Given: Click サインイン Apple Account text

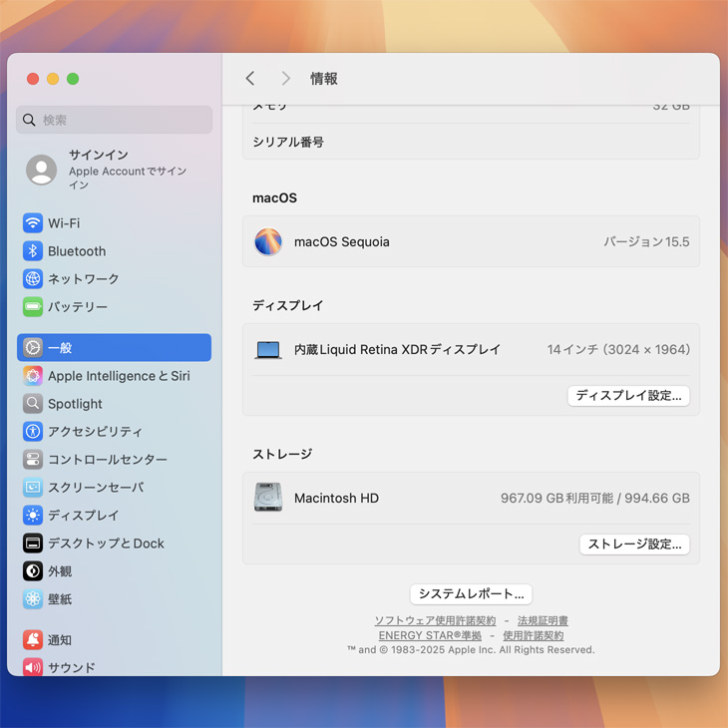Looking at the screenshot, I should [128, 170].
